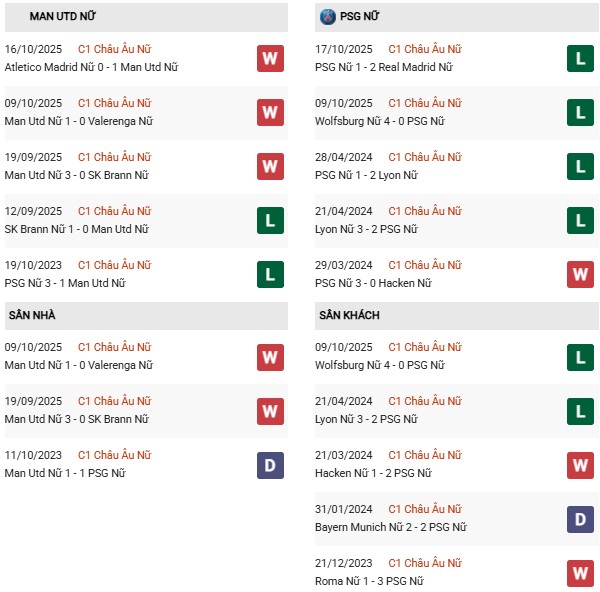Click loss badge for PSG vs Real Madrid
Image resolution: width=600 pixels, height=592 pixels.
pyautogui.click(x=580, y=58)
